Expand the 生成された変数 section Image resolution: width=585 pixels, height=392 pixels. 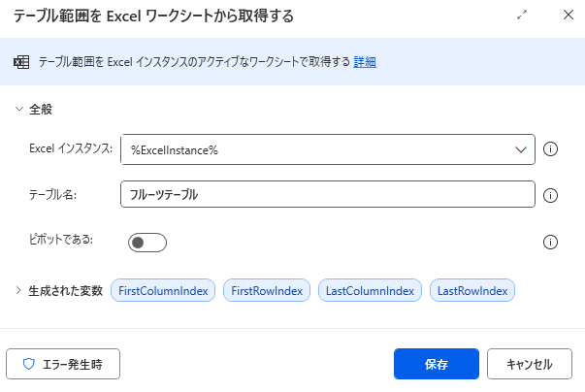pyautogui.click(x=18, y=290)
